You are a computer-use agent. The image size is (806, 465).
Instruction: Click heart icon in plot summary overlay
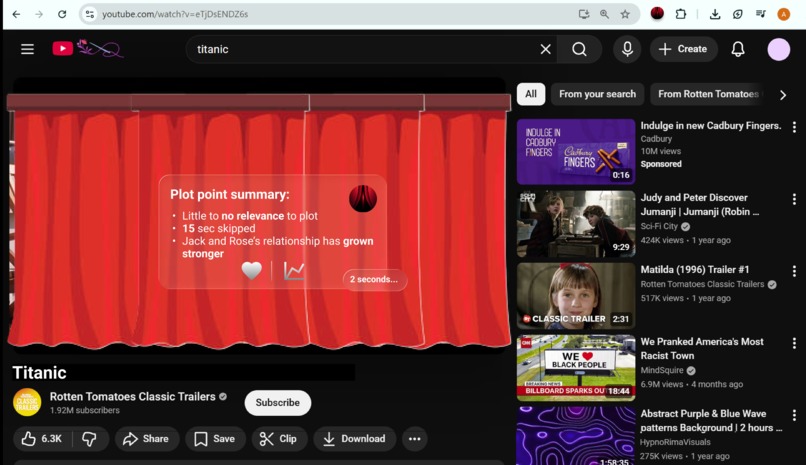(251, 270)
